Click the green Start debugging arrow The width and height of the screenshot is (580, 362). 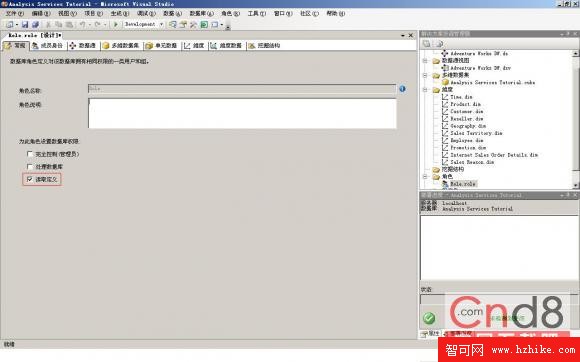pyautogui.click(x=115, y=24)
